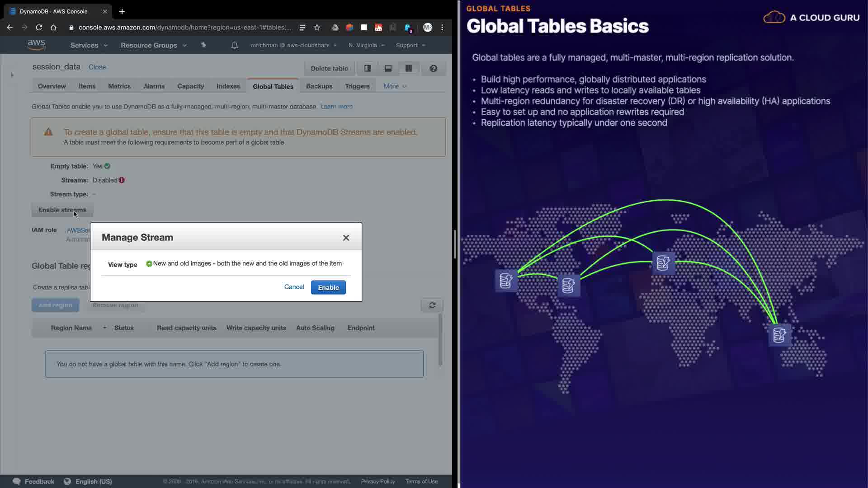Switch to the Backups tab
Image resolution: width=868 pixels, height=488 pixels.
[319, 86]
